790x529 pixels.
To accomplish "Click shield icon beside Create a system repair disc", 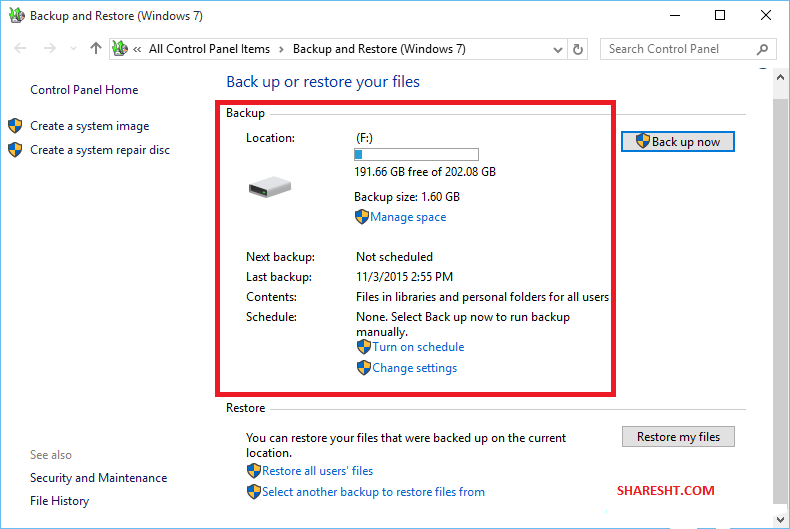I will tap(15, 150).
